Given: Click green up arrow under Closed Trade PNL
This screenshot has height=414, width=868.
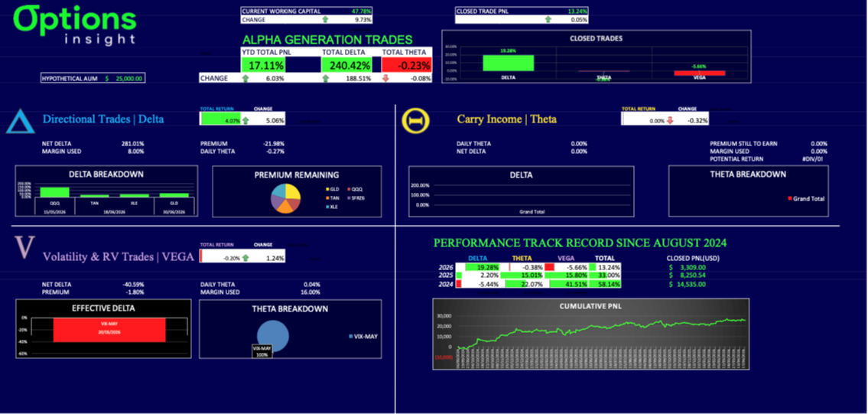Looking at the screenshot, I should pyautogui.click(x=546, y=19).
